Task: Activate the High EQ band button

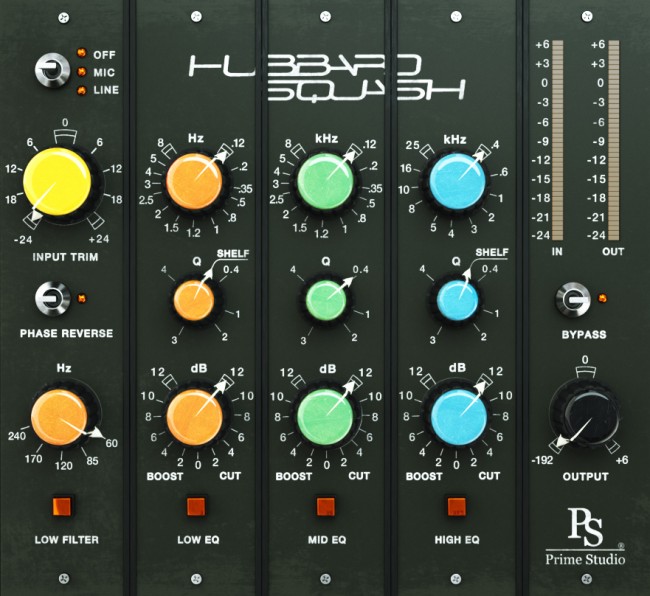Action: [x=457, y=506]
